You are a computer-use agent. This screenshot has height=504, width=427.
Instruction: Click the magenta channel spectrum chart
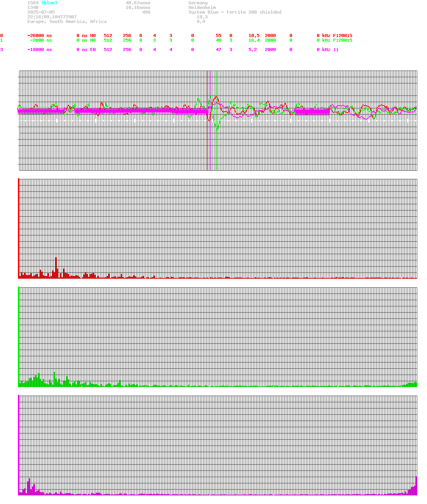[x=218, y=446]
